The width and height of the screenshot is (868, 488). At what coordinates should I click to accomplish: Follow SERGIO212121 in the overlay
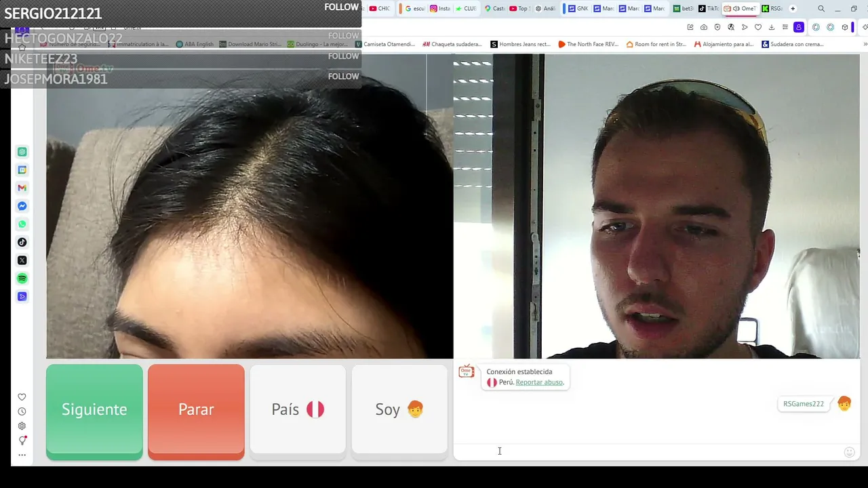(341, 7)
